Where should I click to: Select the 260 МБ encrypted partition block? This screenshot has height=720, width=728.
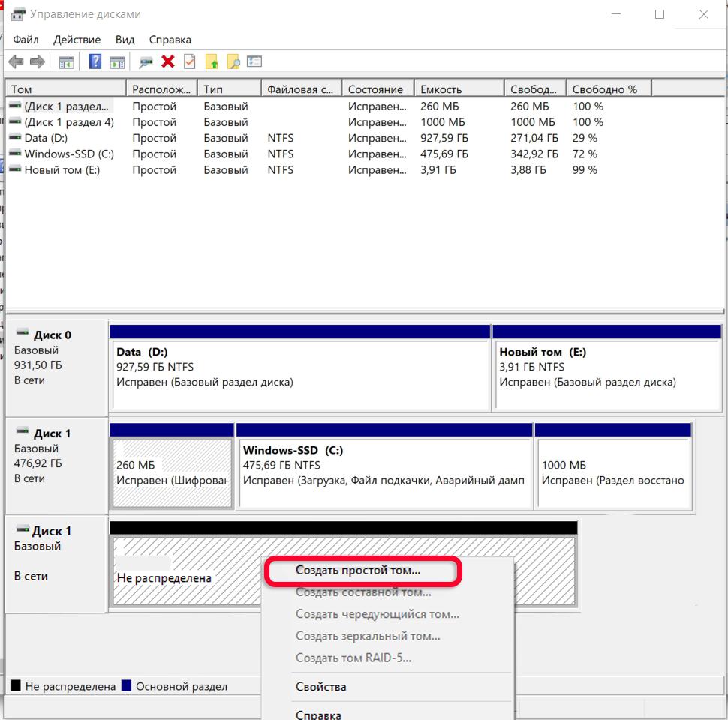[172, 466]
